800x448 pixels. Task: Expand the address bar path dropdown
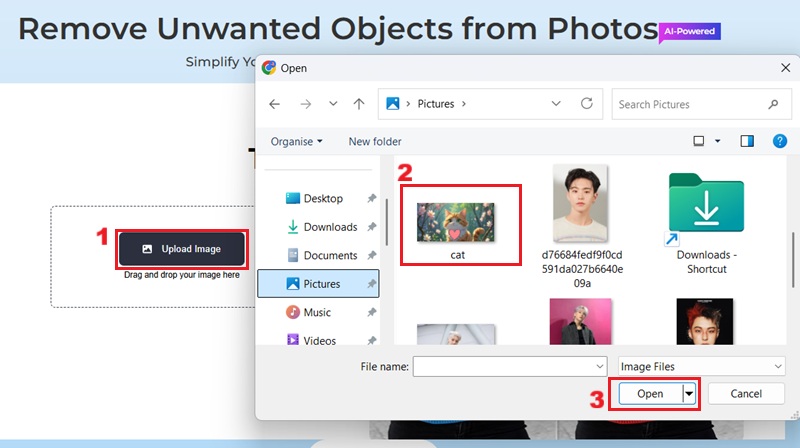556,104
